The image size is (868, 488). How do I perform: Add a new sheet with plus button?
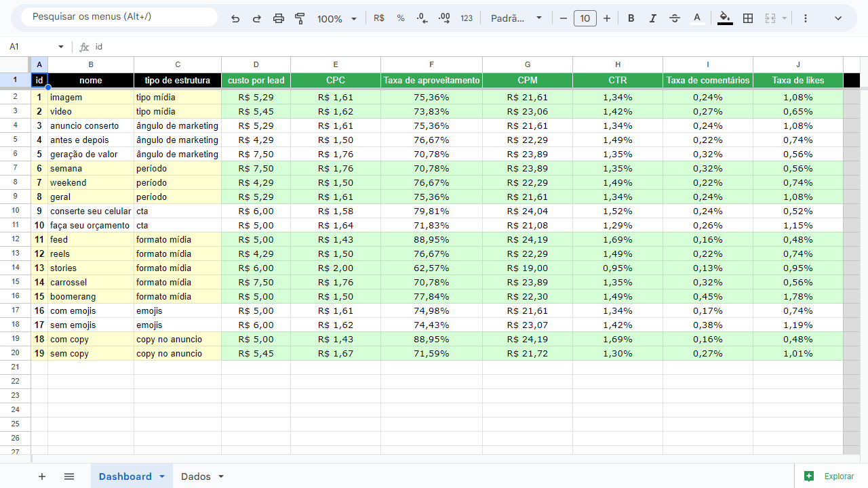[x=42, y=476]
